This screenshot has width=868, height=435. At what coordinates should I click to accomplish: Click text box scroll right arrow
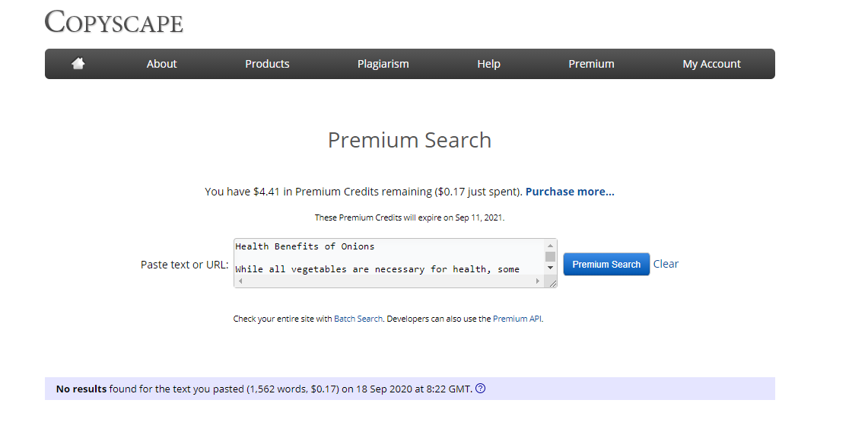point(538,281)
